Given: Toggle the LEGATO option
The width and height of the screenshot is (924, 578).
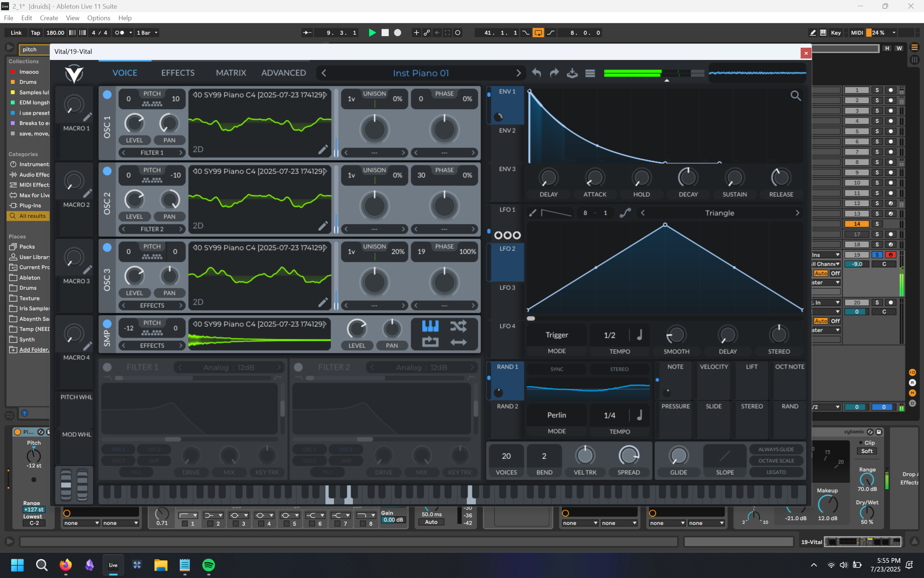Looking at the screenshot, I should [x=776, y=472].
